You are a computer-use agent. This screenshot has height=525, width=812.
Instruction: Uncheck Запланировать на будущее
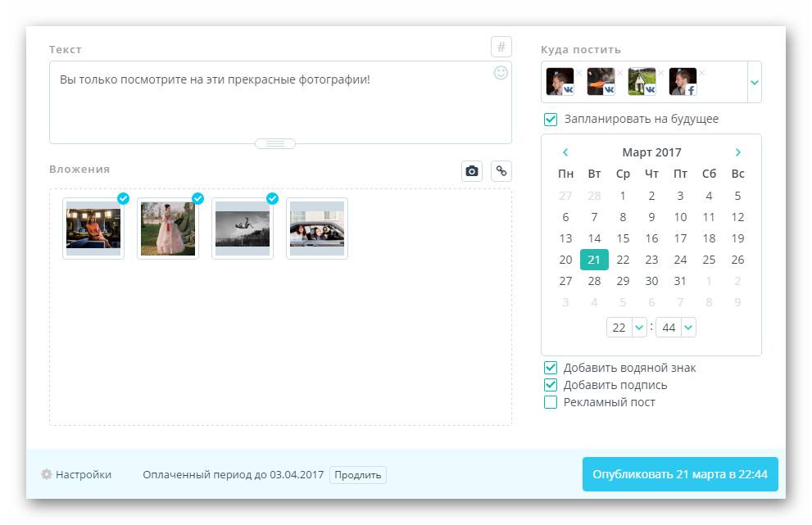551,120
